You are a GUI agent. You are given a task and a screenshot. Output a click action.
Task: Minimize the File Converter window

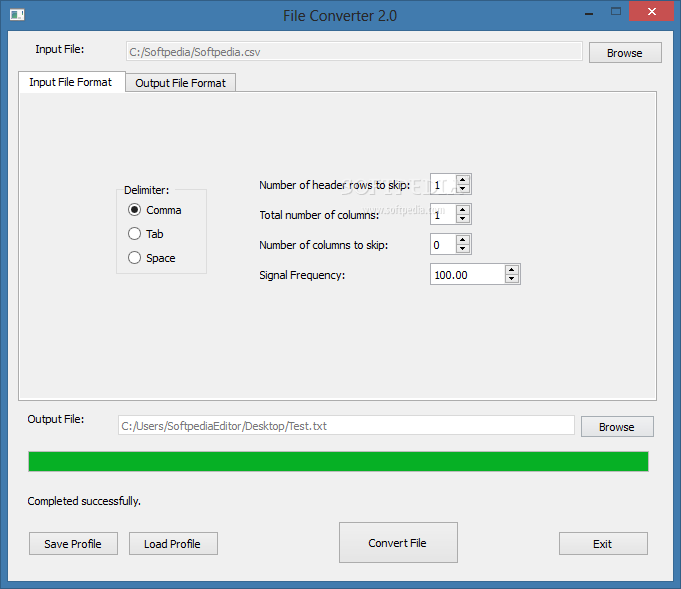tap(589, 13)
